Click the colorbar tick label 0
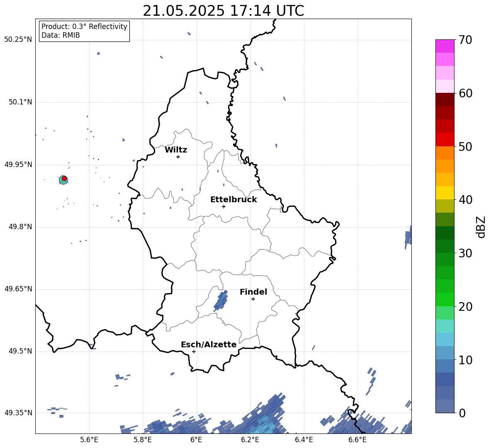The image size is (491, 448). tap(462, 413)
